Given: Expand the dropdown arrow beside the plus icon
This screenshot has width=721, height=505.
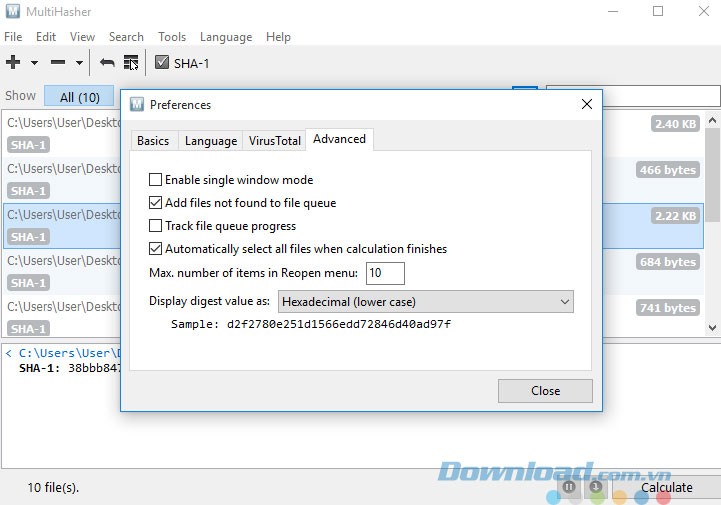Looking at the screenshot, I should 34,63.
